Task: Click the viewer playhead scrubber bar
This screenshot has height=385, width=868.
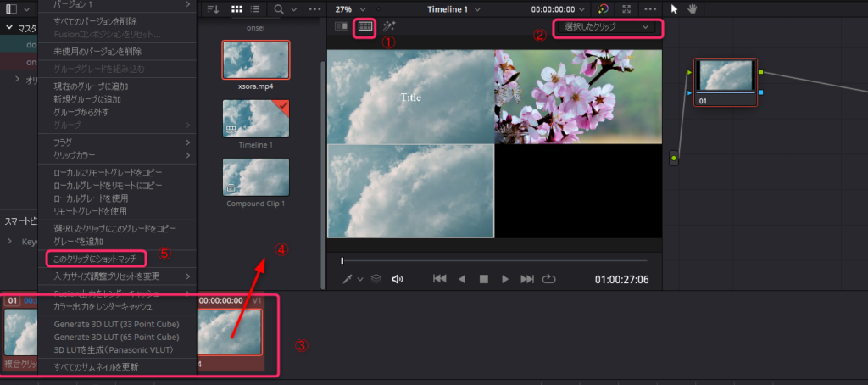Action: click(494, 260)
